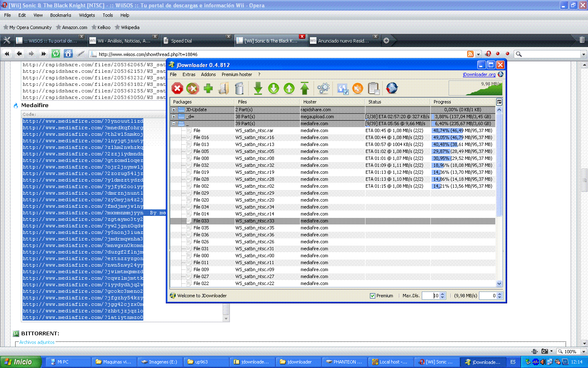Open My Opera Community bookmark
The width and height of the screenshot is (588, 368).
[x=27, y=27]
